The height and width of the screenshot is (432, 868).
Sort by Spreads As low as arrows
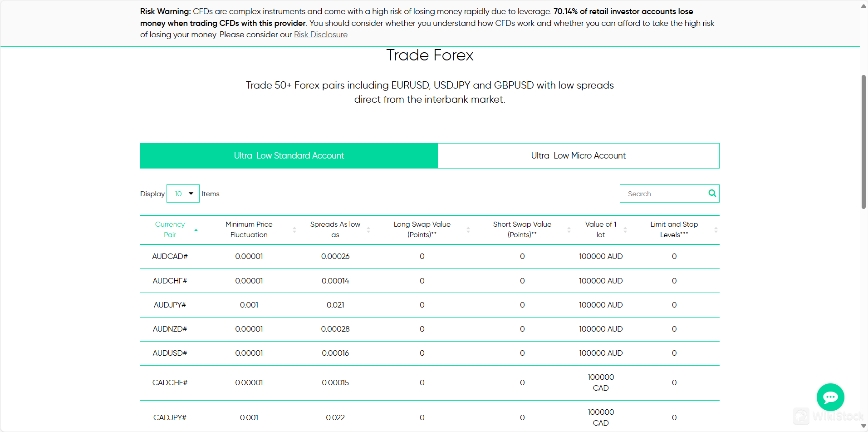coord(368,230)
